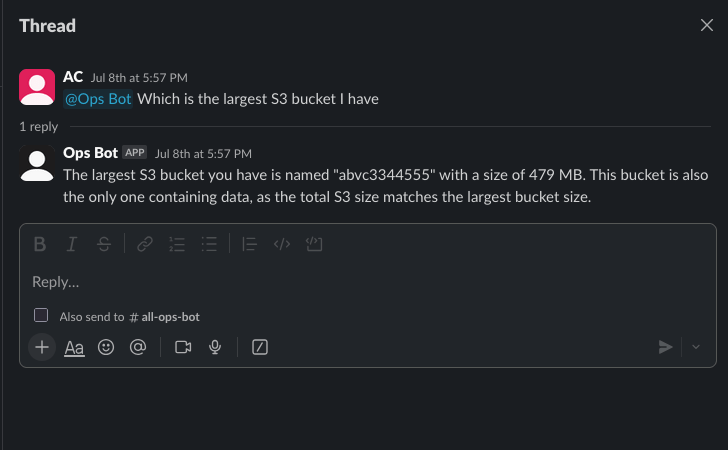
Task: Toggle the Aa formatting toolbar
Action: pyautogui.click(x=74, y=347)
